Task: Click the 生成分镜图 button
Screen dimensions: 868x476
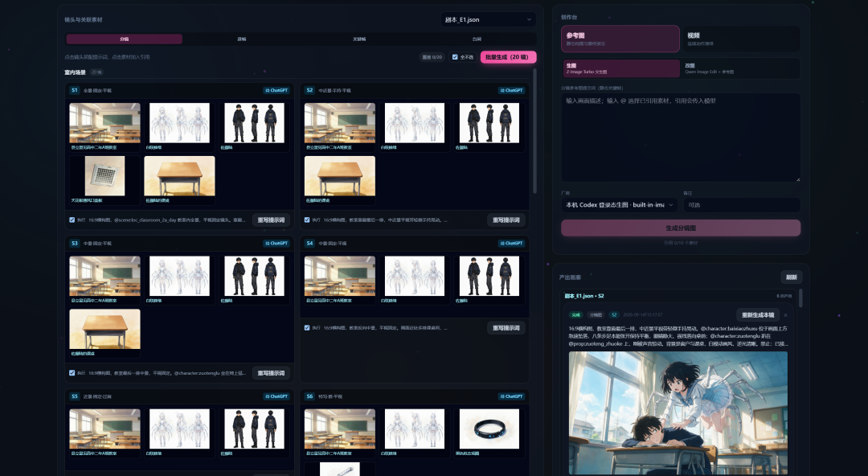Action: tap(681, 228)
